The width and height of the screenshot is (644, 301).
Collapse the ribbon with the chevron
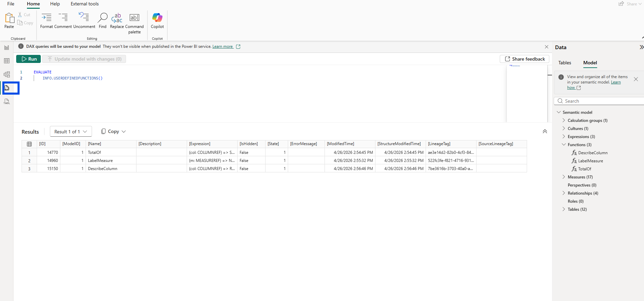point(642,37)
